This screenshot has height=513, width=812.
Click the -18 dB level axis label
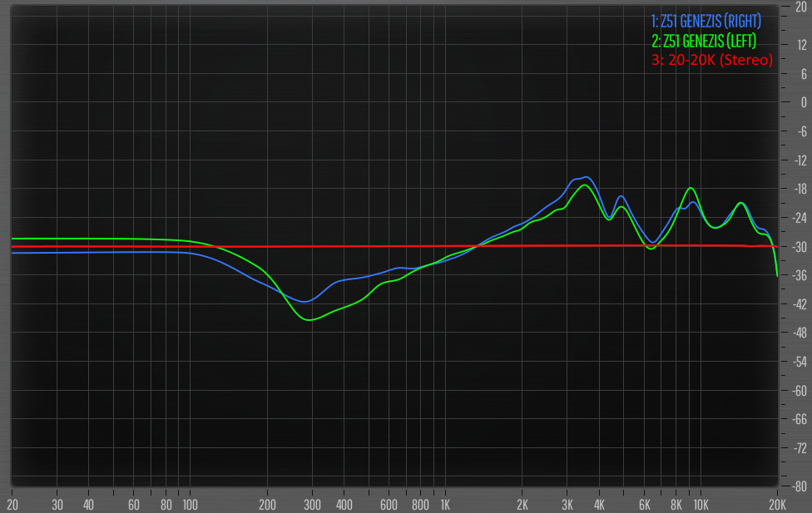click(x=800, y=189)
